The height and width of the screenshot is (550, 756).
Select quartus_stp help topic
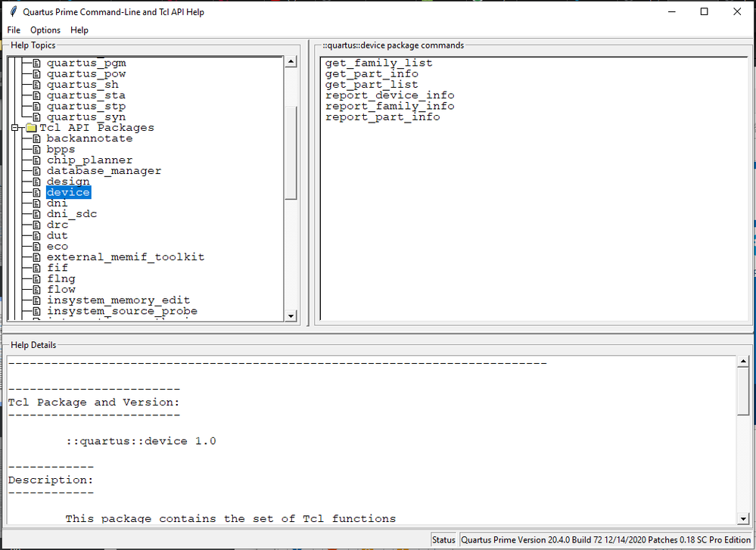coord(86,106)
